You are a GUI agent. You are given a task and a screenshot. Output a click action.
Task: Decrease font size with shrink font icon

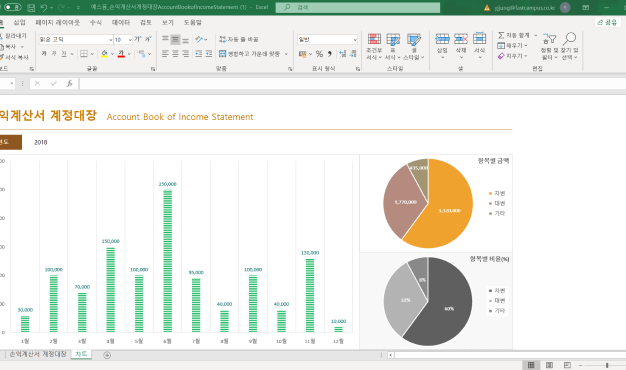coord(148,39)
